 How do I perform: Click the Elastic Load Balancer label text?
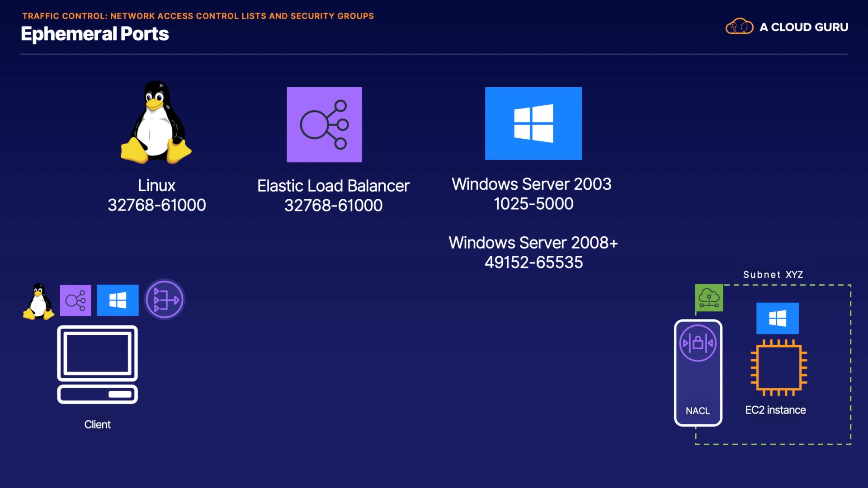[333, 186]
